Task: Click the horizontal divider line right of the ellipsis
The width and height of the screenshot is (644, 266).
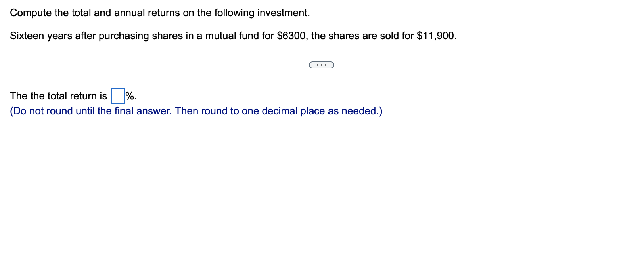Action: click(x=488, y=64)
